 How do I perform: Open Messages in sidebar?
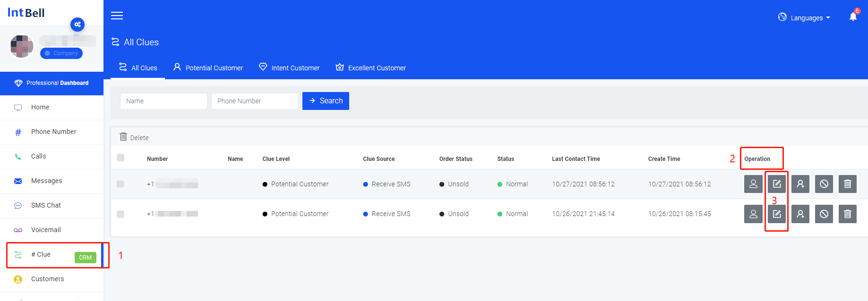coord(52,181)
